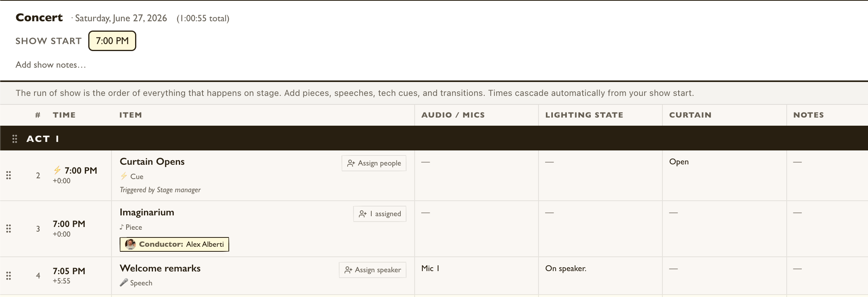Click the Conductor: Alex Alberti chip
Viewport: 868px width, 297px height.
pos(174,244)
